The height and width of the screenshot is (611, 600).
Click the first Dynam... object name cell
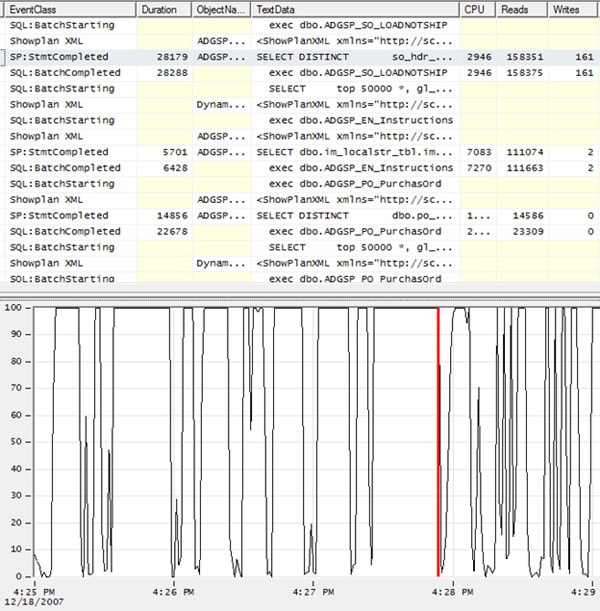(221, 105)
